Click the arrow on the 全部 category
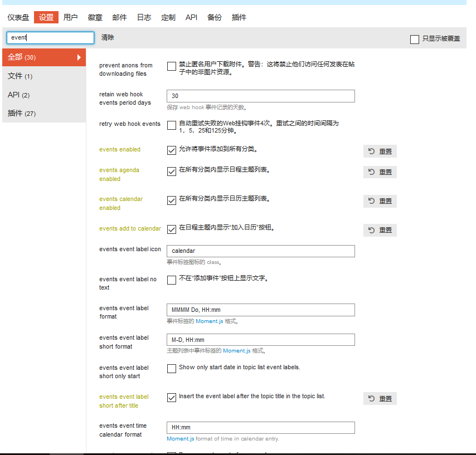Viewport: 476px width, 455px height. tap(79, 57)
